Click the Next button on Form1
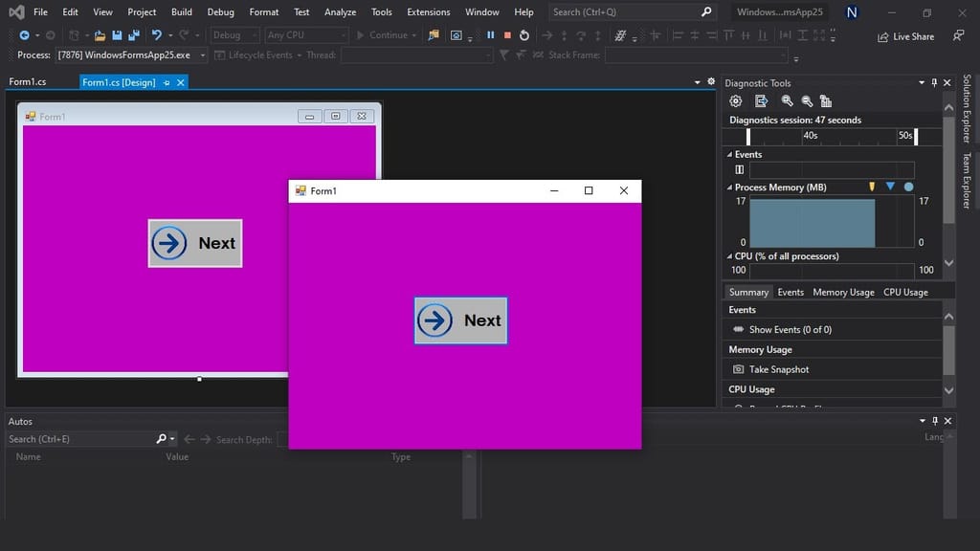The image size is (980, 551). pyautogui.click(x=460, y=320)
